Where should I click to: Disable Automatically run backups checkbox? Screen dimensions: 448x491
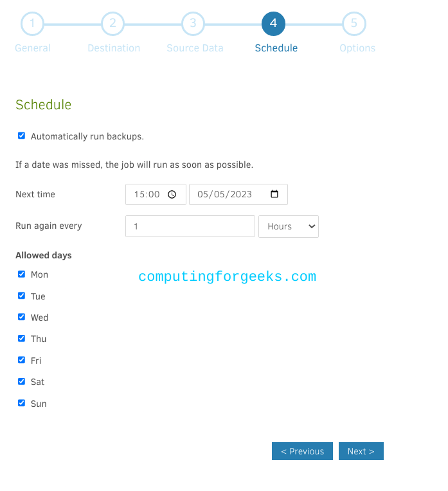(21, 136)
